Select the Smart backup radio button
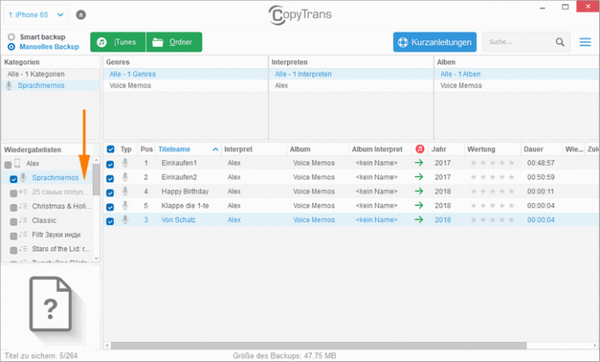 coord(11,37)
